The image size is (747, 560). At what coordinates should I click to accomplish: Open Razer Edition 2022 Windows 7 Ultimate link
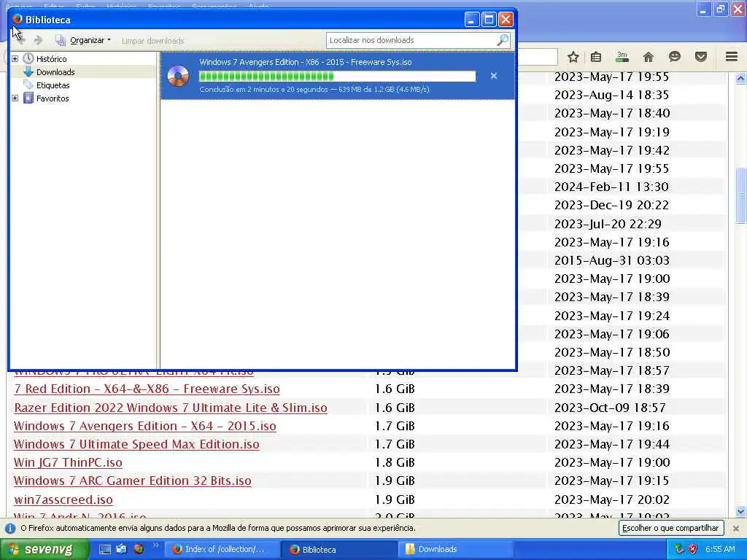[x=171, y=408]
